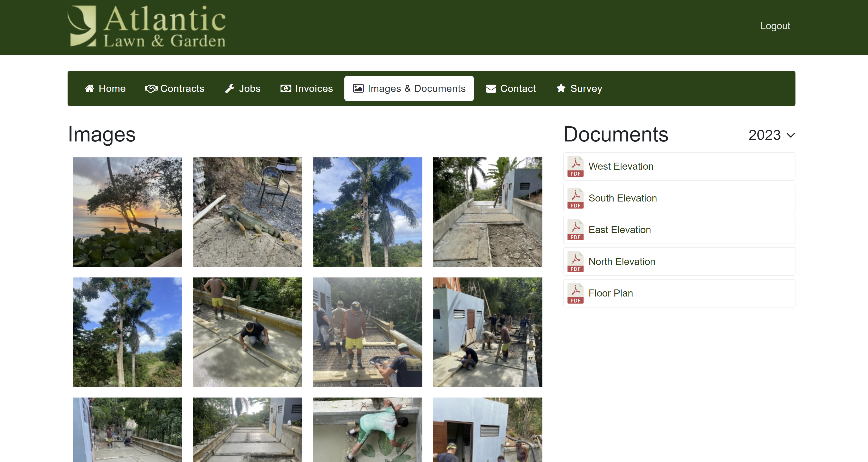This screenshot has height=462, width=868.
Task: Click the handshake icon beside Contracts
Action: click(x=151, y=88)
